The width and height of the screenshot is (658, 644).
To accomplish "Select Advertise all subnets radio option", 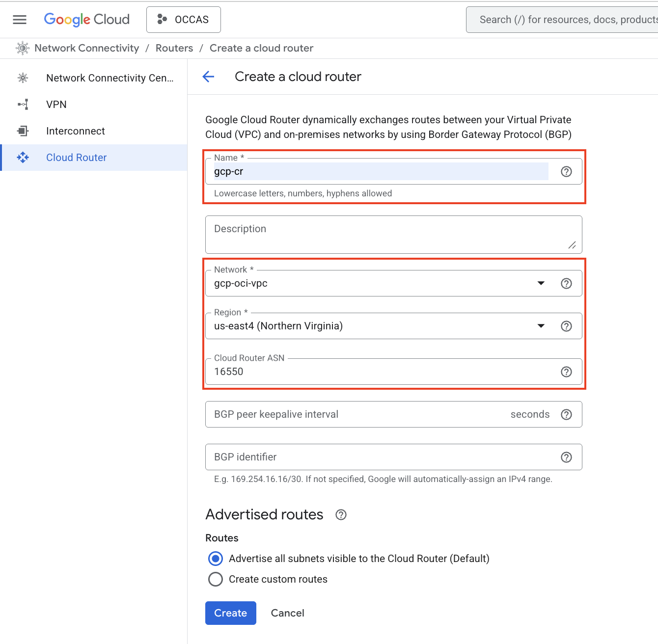I will (216, 559).
